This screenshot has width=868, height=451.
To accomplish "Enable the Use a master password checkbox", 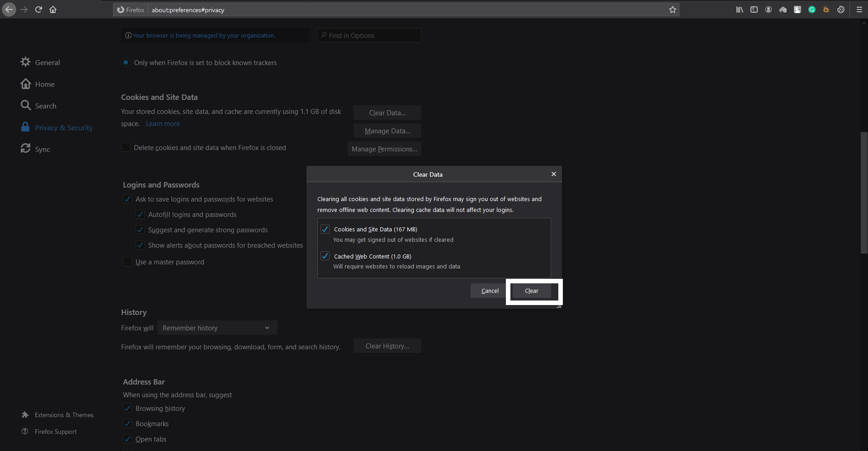I will click(x=127, y=262).
